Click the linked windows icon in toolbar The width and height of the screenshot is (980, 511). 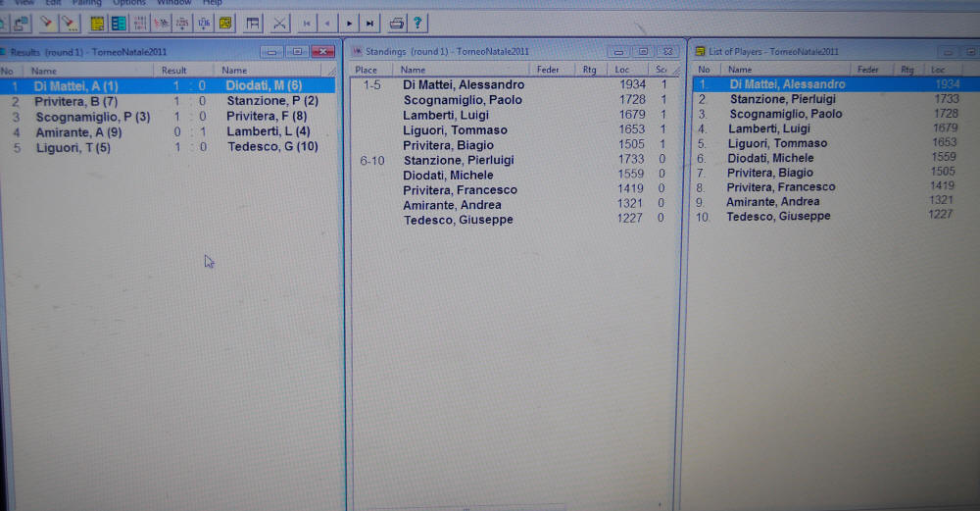click(21, 24)
